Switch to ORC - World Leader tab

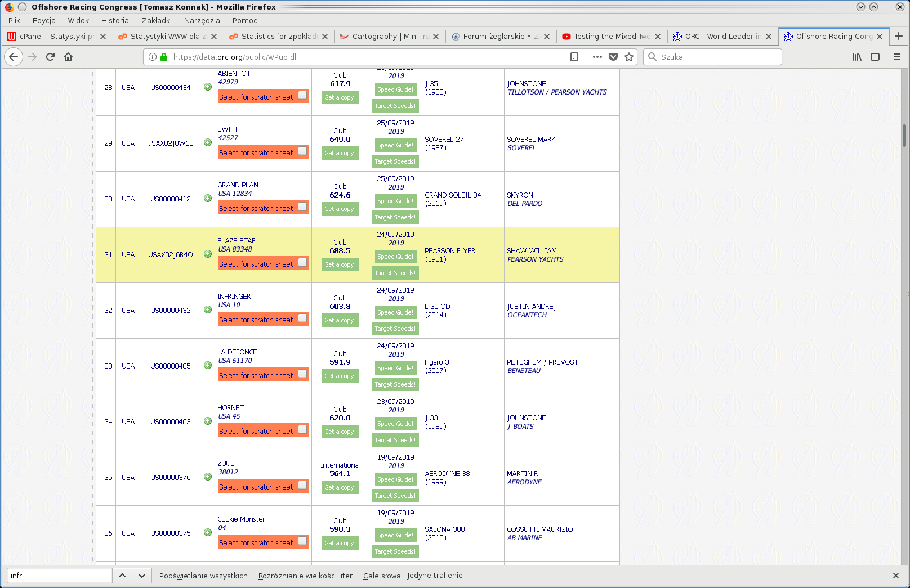click(x=722, y=36)
